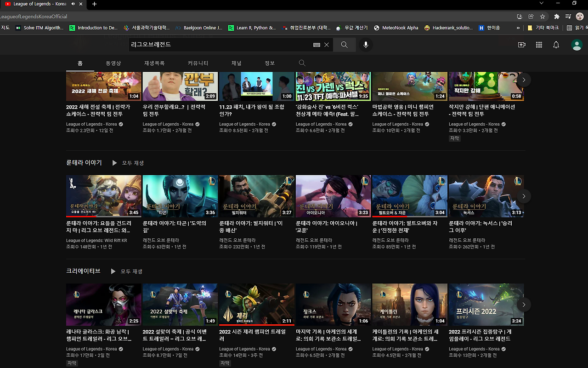This screenshot has width=588, height=368.
Task: Open the 마법공학 영웅 미니 챔피언 thumbnail
Action: [x=410, y=86]
